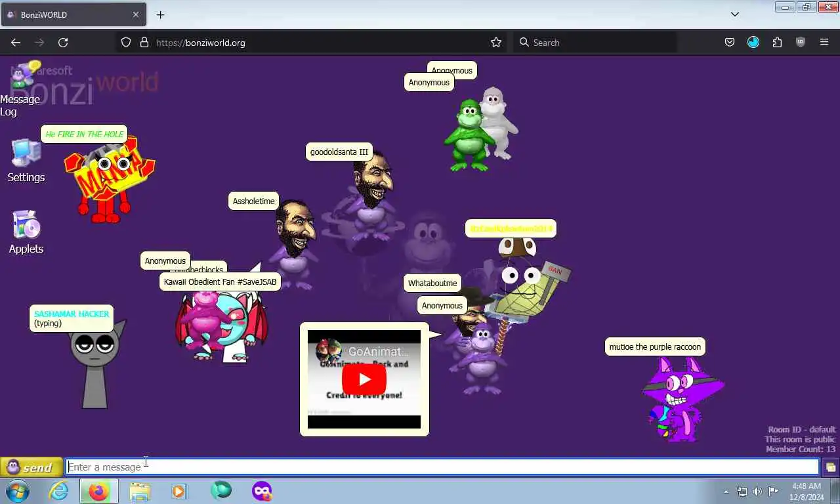
Task: Select the BonziWORLD browser tab
Action: tap(73, 14)
